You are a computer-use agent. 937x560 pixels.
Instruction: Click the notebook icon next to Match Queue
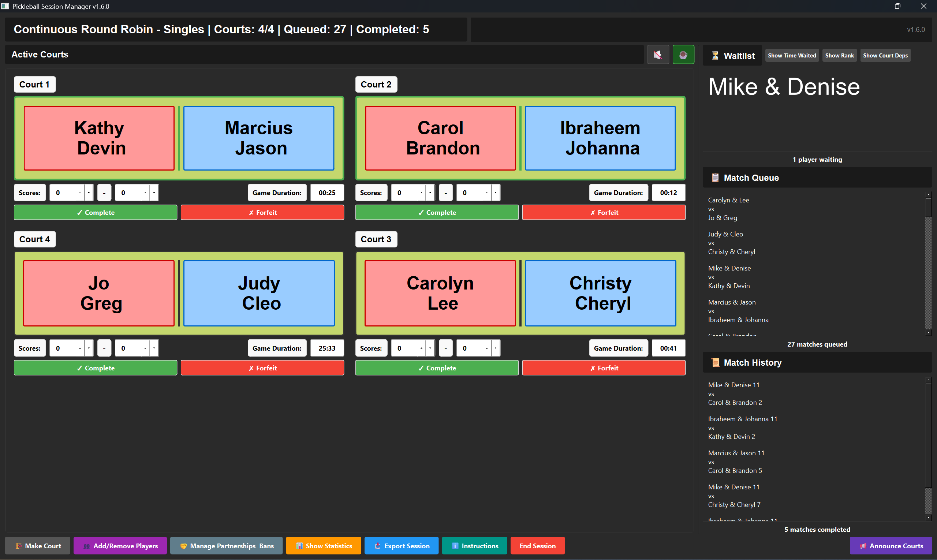point(715,178)
